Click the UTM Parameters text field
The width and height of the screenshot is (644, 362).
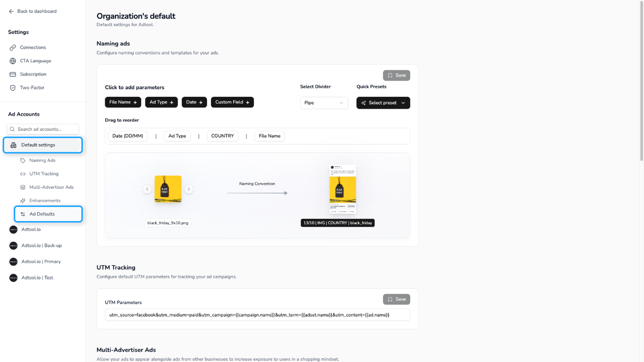pyautogui.click(x=257, y=315)
